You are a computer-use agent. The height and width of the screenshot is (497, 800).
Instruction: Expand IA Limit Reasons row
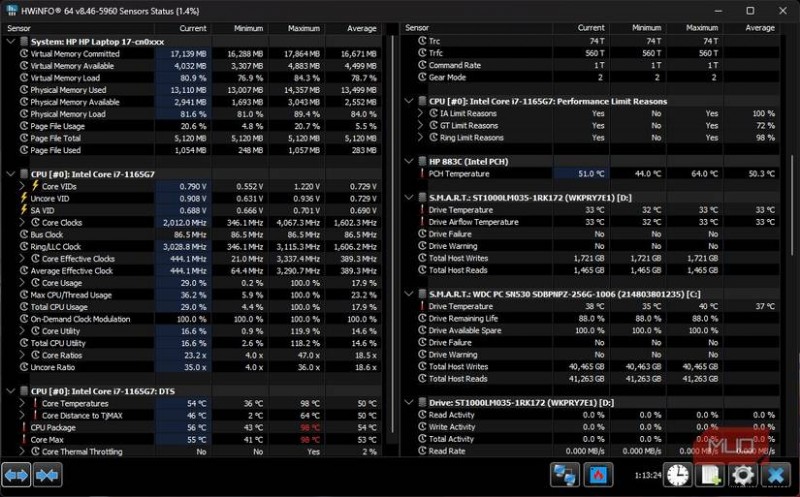(x=420, y=113)
